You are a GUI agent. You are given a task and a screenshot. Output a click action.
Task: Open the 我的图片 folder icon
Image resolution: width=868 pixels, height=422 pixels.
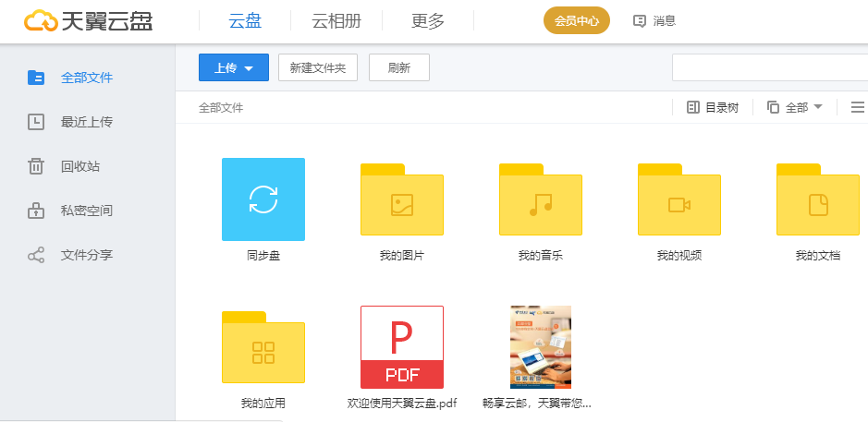point(402,199)
